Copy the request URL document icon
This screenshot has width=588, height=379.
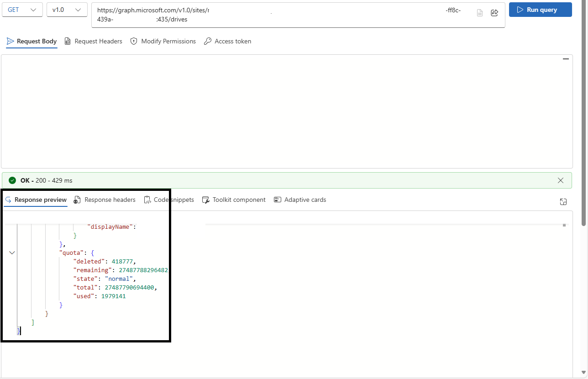(x=479, y=13)
